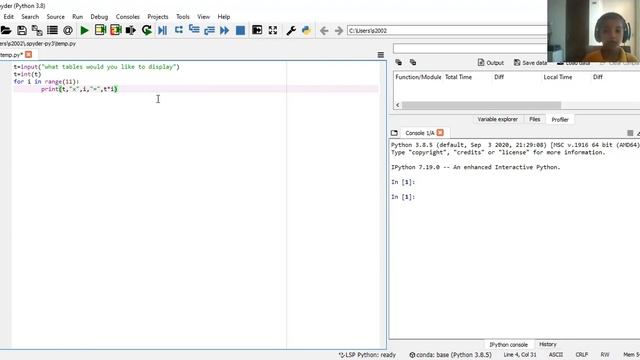This screenshot has width=640, height=360.
Task: Start debugging the file
Action: point(162,30)
